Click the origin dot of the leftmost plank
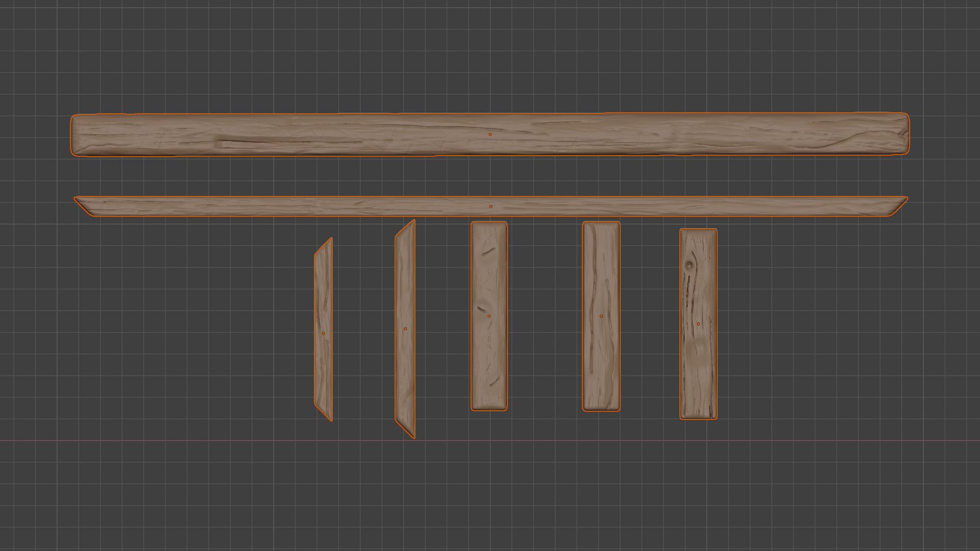The width and height of the screenshot is (980, 551). pyautogui.click(x=324, y=334)
